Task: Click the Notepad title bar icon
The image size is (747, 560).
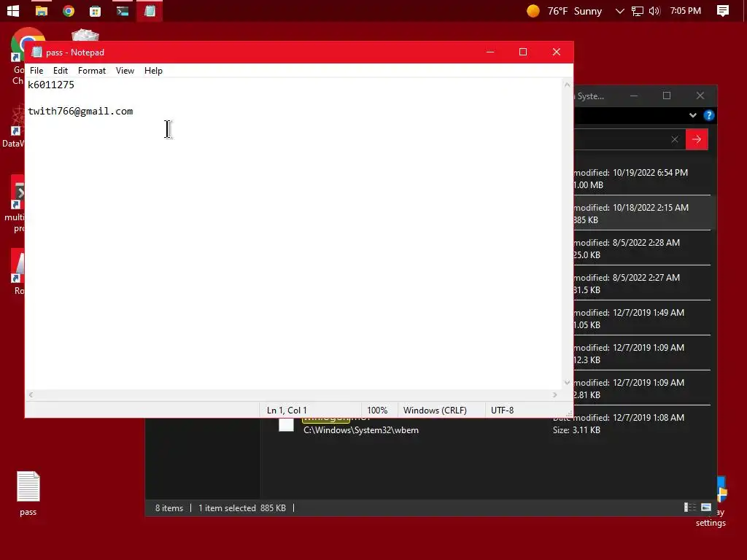Action: pos(36,52)
